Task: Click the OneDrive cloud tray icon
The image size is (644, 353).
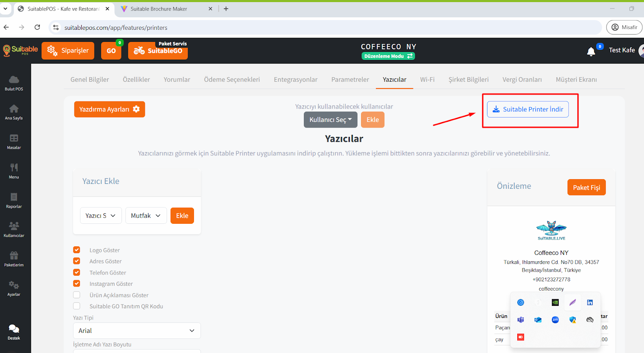Action: 590,320
